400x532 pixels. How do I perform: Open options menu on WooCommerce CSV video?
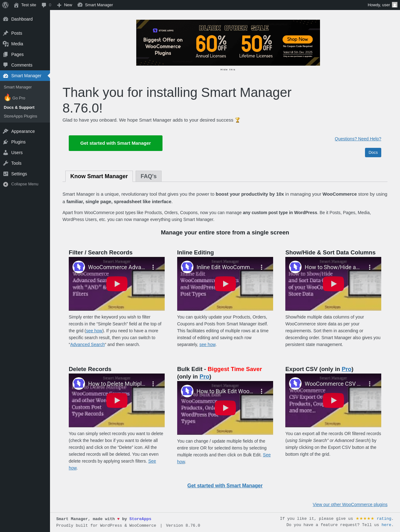(370, 384)
